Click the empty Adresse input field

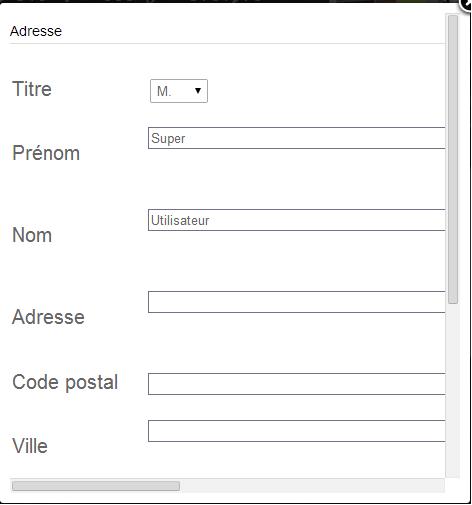pyautogui.click(x=297, y=302)
